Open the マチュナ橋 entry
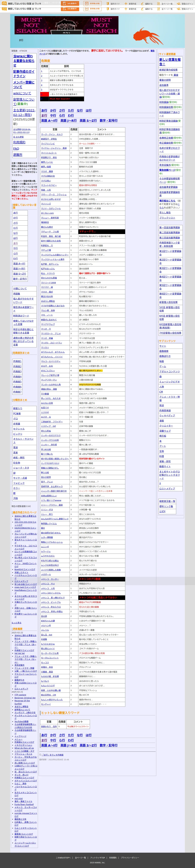195x868 pixels. coord(46,250)
